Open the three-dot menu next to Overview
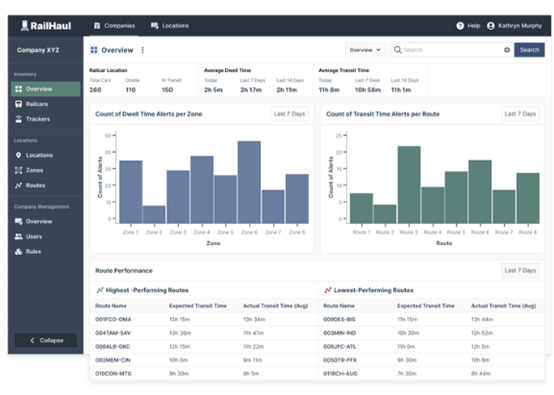 [x=143, y=50]
